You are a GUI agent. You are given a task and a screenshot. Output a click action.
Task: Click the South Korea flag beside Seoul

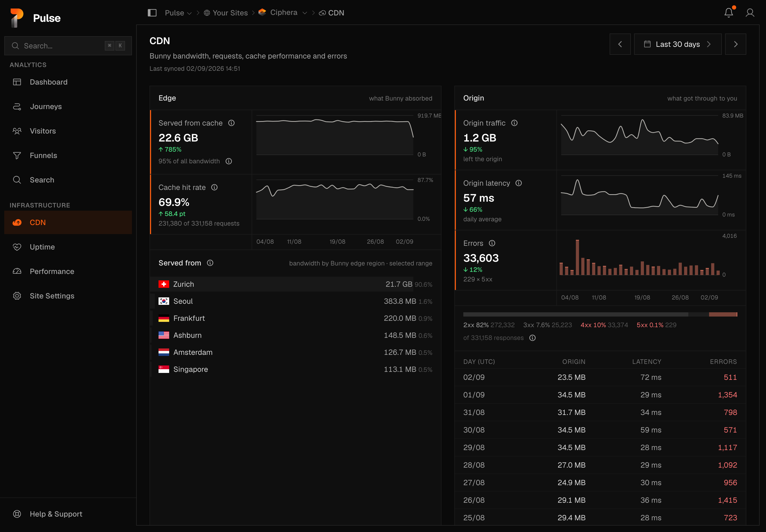point(164,301)
